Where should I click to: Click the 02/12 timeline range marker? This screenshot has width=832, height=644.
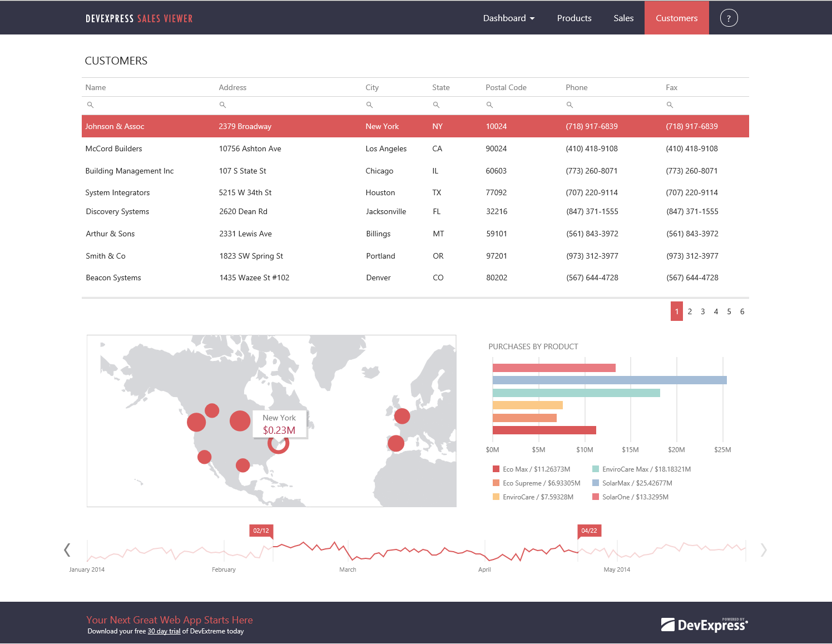coord(261,531)
